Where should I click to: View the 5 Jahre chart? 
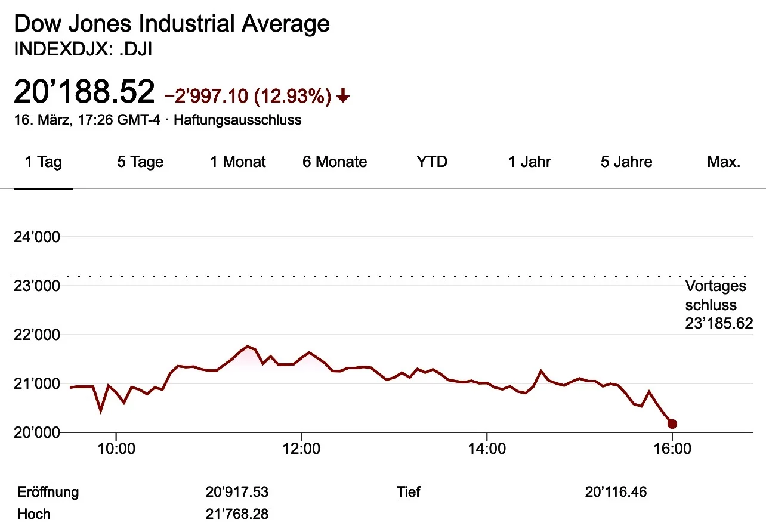coord(626,162)
